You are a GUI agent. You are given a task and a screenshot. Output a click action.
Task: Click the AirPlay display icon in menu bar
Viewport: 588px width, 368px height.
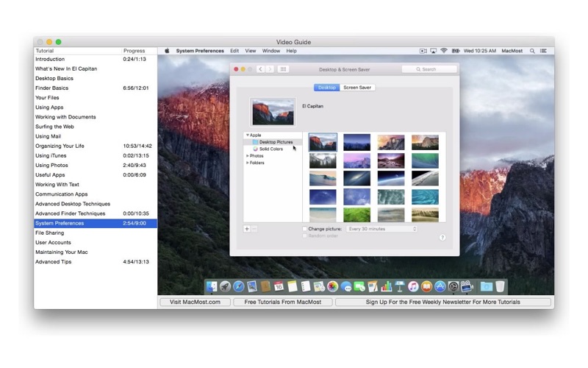(x=434, y=51)
